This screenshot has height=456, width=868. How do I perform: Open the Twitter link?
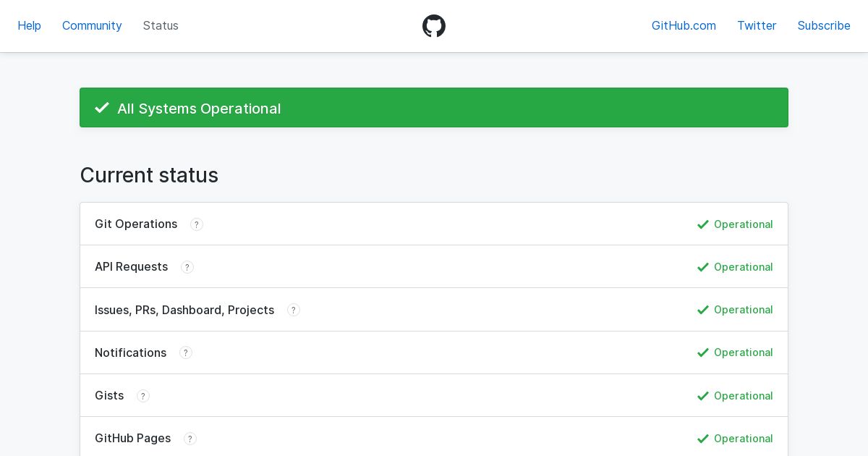point(757,25)
